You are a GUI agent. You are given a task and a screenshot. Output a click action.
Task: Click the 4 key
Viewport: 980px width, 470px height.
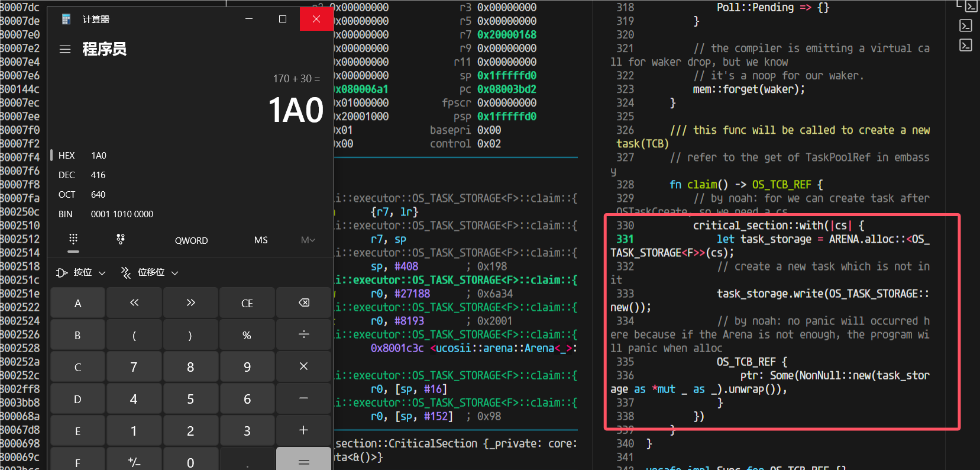click(134, 399)
